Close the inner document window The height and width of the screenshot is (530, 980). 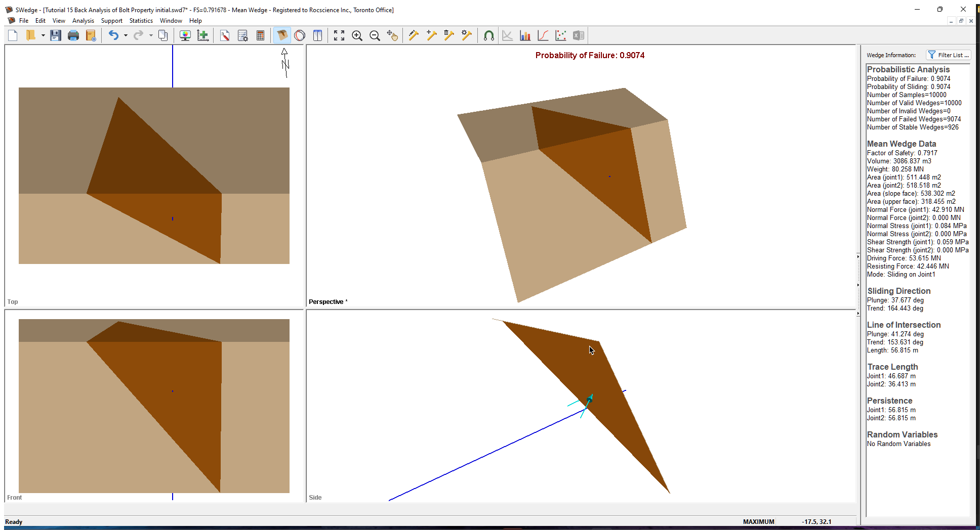click(x=970, y=21)
